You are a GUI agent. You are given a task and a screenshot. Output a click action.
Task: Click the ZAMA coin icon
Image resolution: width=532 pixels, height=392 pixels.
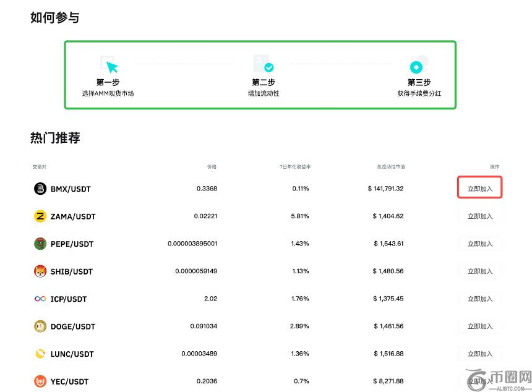[40, 216]
